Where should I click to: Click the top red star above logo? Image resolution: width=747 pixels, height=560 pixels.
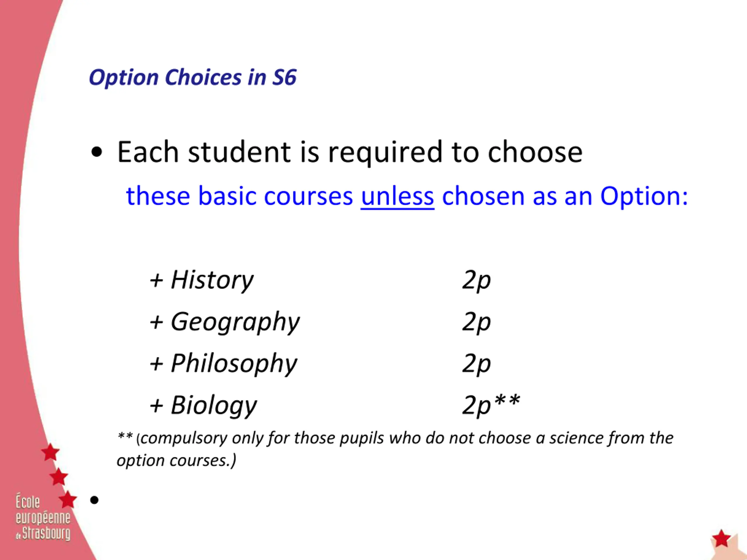[50, 452]
